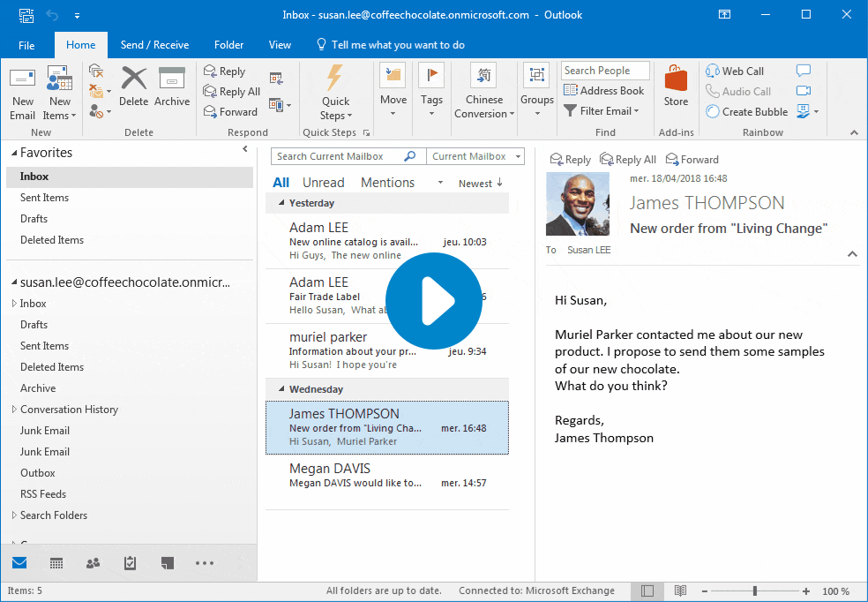Click the search magnifier icon
This screenshot has height=602, width=868.
pyautogui.click(x=410, y=156)
